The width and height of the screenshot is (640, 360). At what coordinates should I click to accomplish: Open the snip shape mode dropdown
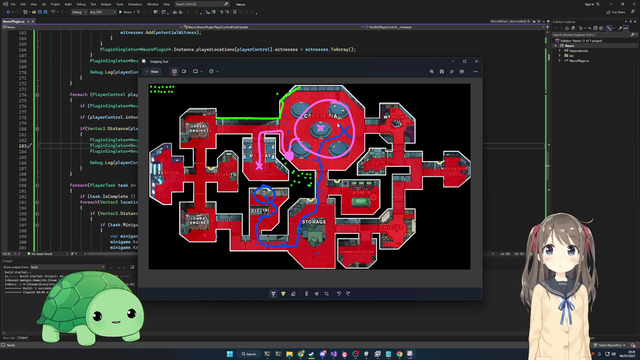pyautogui.click(x=198, y=71)
